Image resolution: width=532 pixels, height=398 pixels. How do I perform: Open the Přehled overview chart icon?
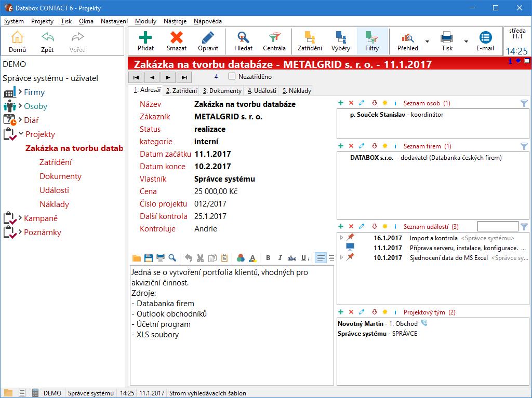(407, 37)
